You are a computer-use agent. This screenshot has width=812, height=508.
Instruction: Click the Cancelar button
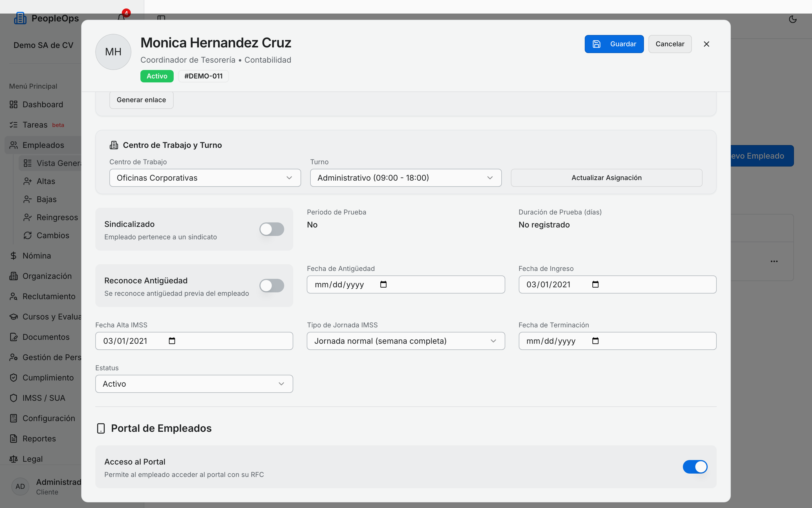[670, 44]
